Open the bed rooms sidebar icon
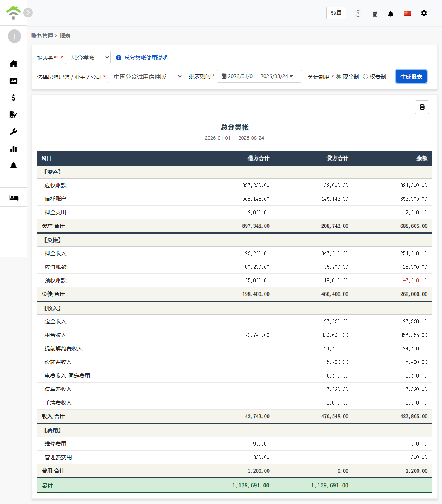 (14, 198)
